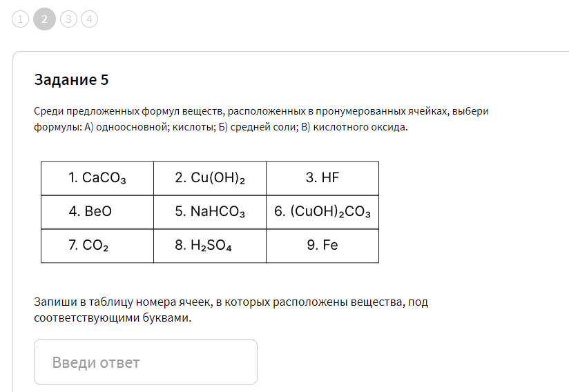This screenshot has height=392, width=569.
Task: Go to step 1 circle
Action: pos(20,19)
